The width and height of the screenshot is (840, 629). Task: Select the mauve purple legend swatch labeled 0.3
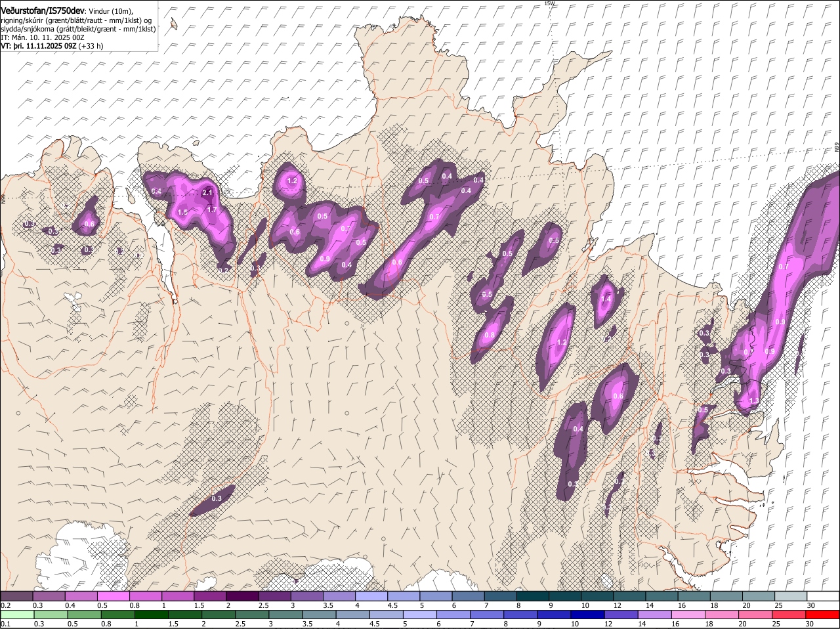pos(49,596)
